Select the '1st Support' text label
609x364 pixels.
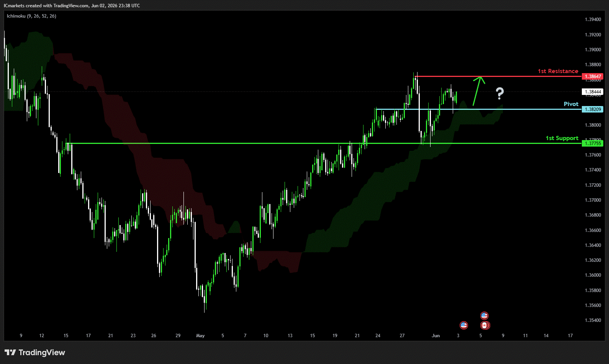562,138
